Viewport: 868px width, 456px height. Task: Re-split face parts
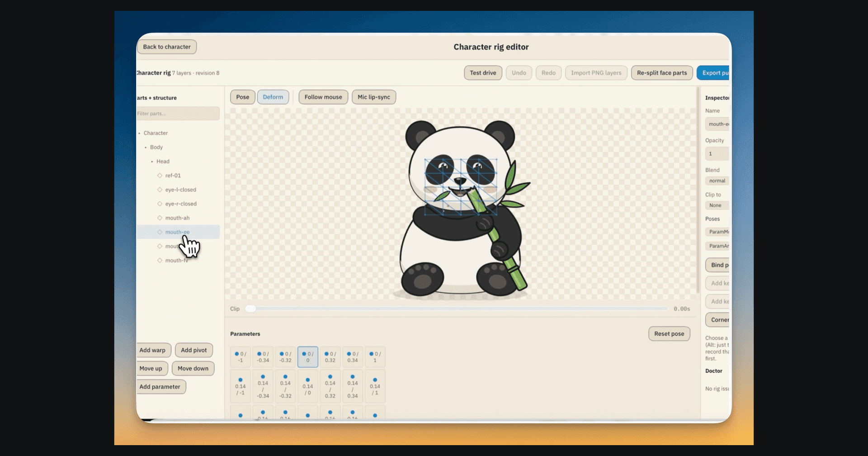click(x=662, y=73)
